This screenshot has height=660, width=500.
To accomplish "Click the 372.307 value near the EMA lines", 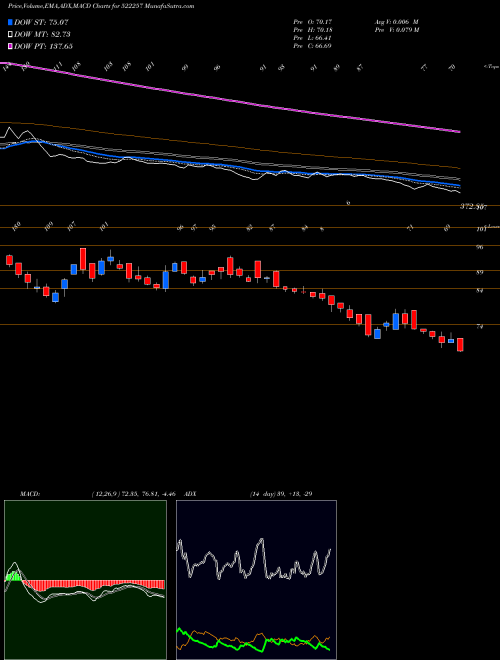I will pyautogui.click(x=473, y=207).
